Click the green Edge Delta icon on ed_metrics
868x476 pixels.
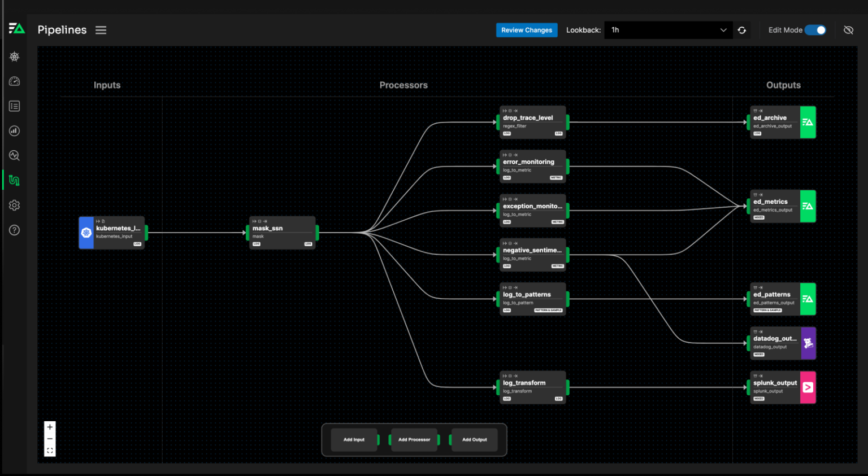pyautogui.click(x=808, y=206)
